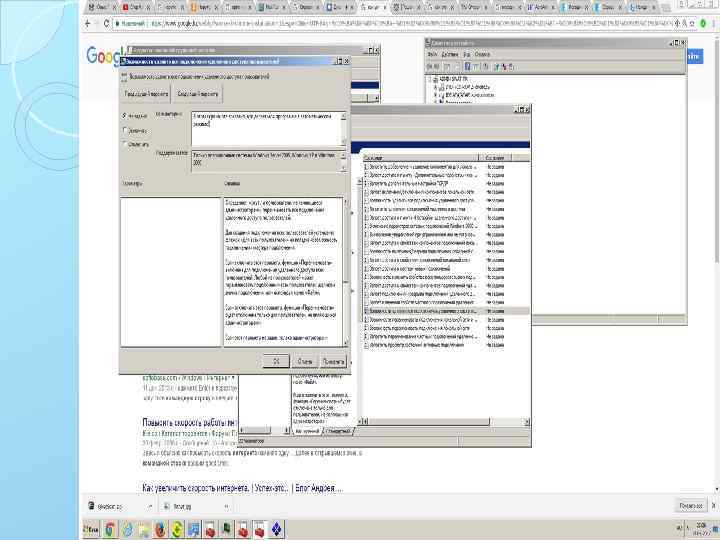Viewport: 720px width, 540px height.
Task: Click 'Применить' in the policy dialog
Action: [333, 361]
